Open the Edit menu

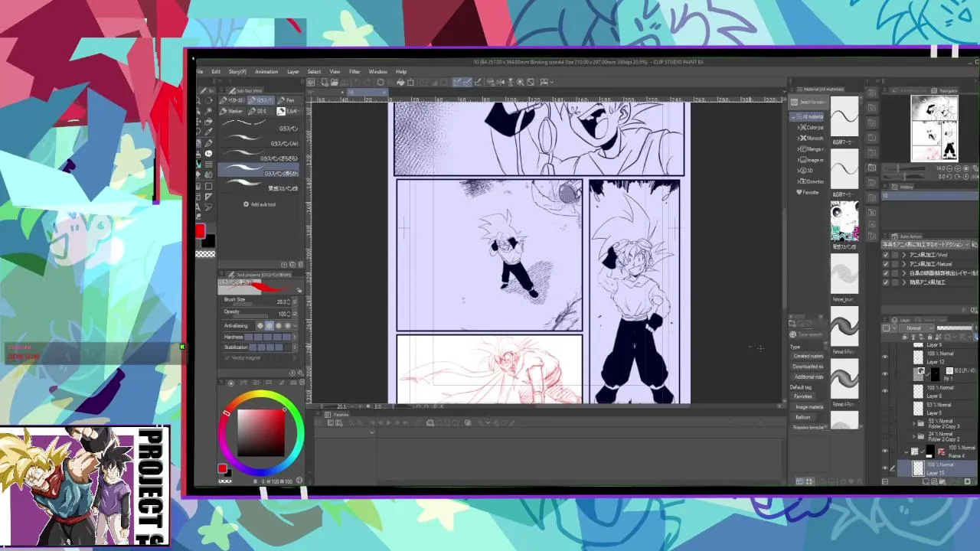point(216,72)
